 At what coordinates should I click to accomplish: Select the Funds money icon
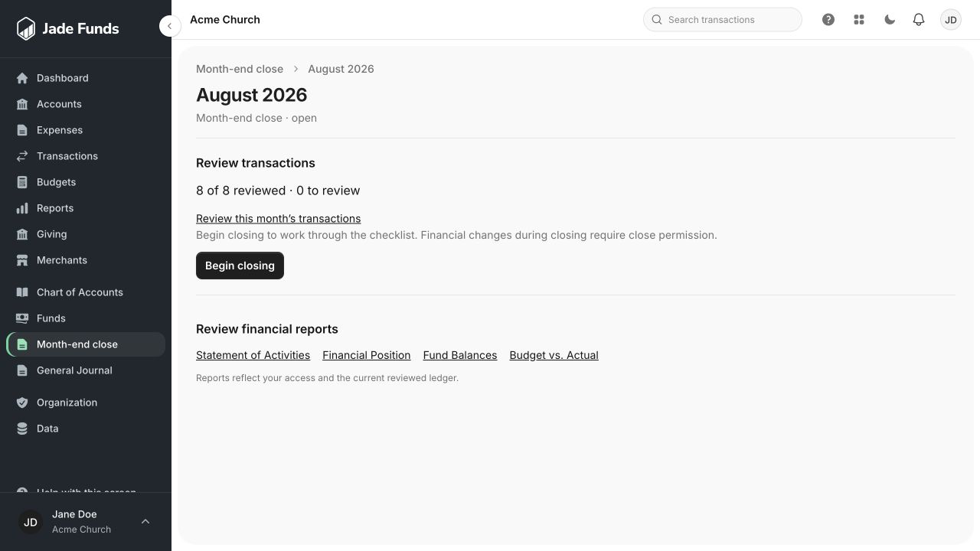(22, 318)
